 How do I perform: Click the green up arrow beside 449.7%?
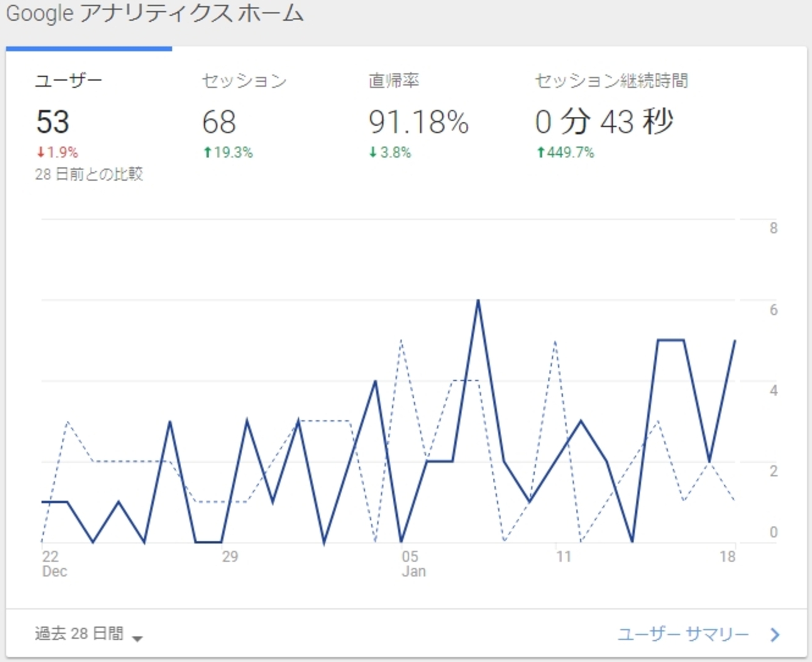click(x=541, y=152)
